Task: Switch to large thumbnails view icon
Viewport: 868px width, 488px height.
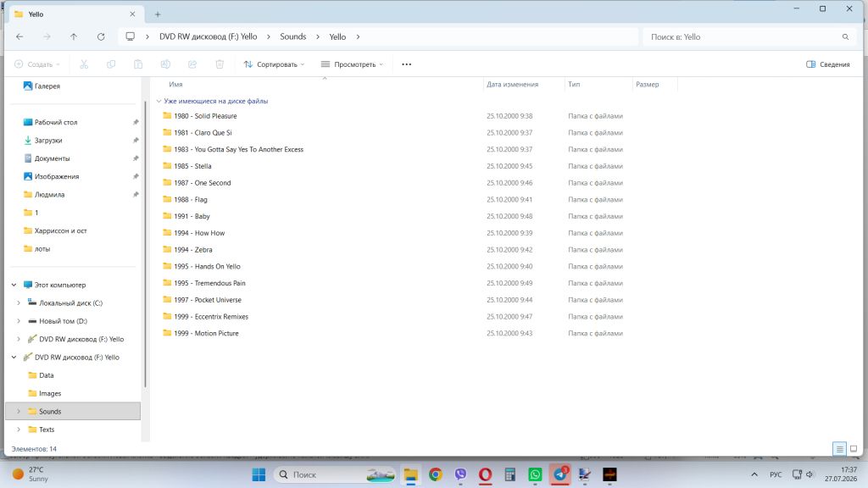Action: coord(854,449)
